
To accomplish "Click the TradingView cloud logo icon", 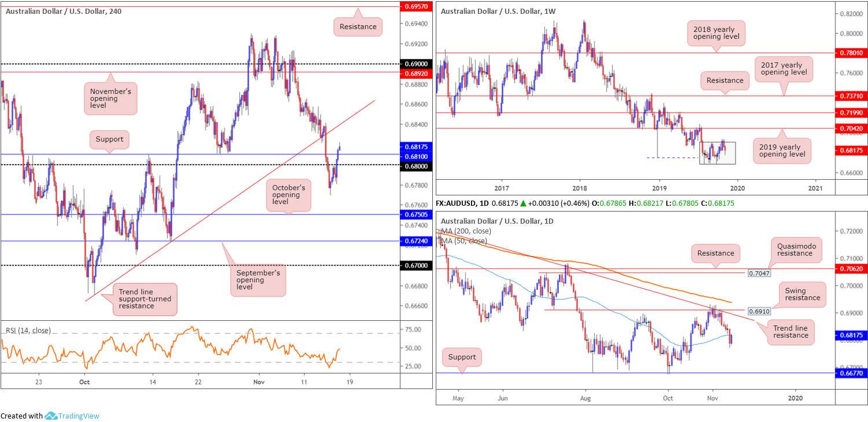I will 51,416.
